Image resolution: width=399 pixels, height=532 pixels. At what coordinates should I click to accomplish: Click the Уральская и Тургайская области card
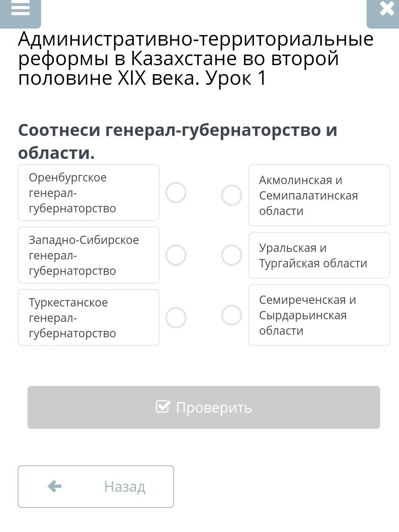point(319,255)
